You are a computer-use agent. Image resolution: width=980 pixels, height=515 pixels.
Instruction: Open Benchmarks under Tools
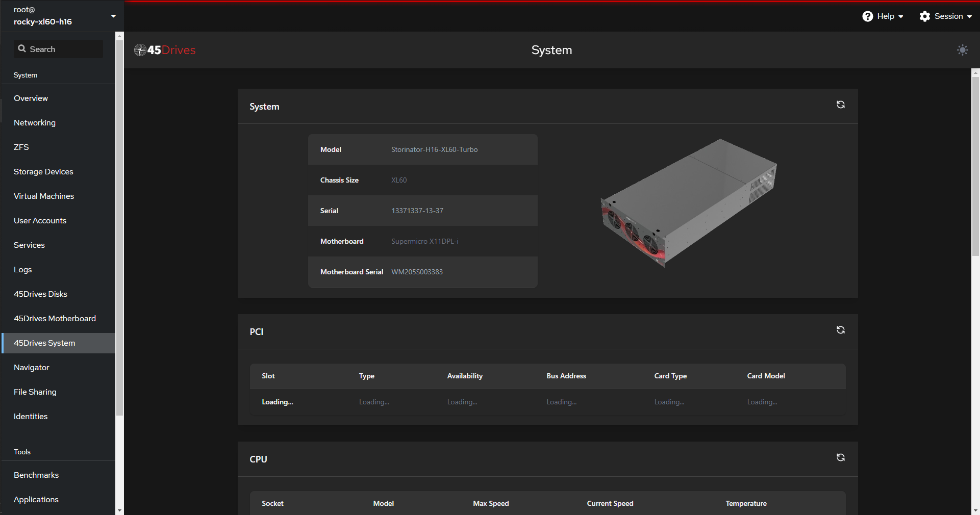[59, 475]
